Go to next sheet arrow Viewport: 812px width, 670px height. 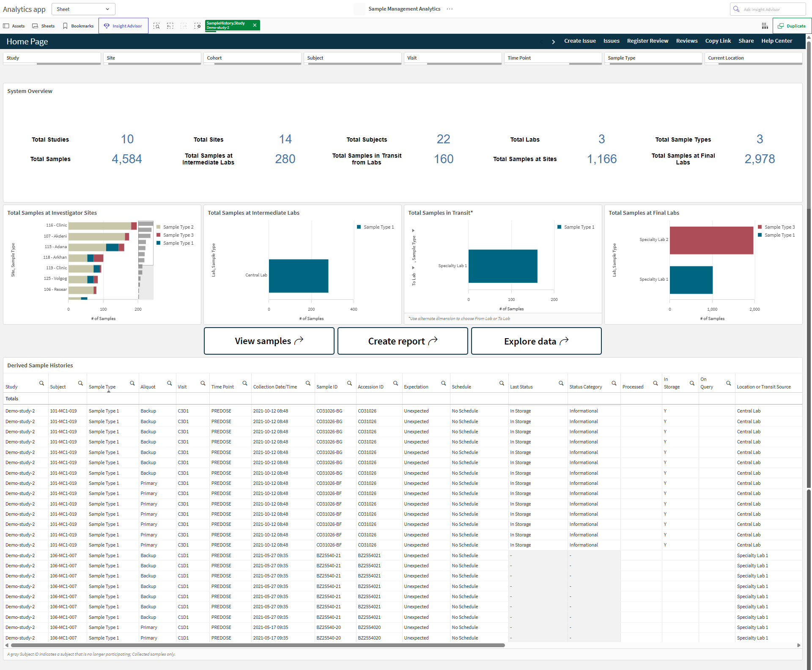(x=553, y=41)
